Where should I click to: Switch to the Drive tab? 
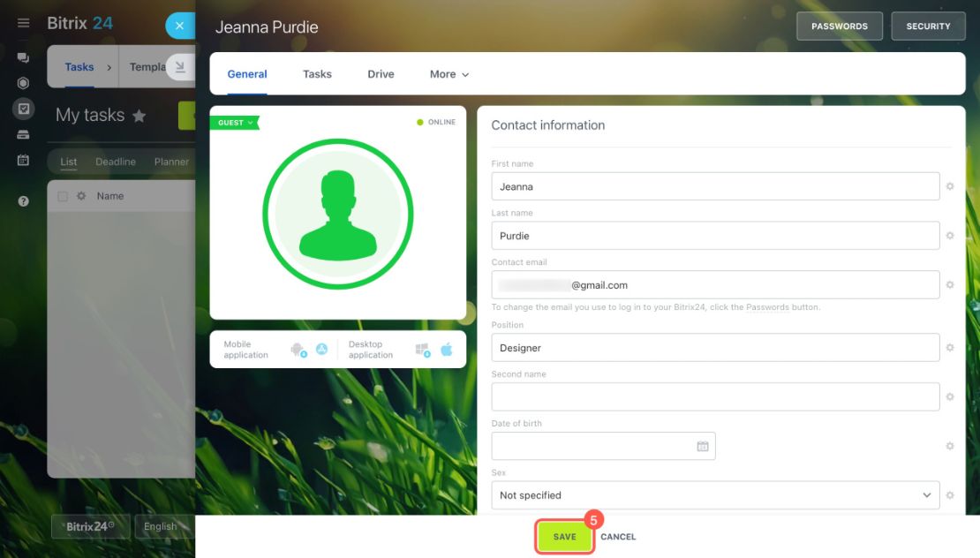pyautogui.click(x=381, y=74)
